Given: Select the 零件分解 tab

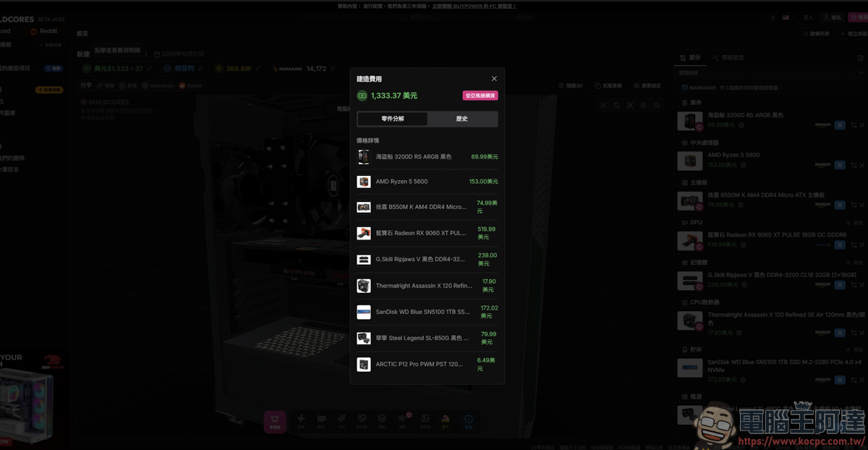Looking at the screenshot, I should coord(393,119).
